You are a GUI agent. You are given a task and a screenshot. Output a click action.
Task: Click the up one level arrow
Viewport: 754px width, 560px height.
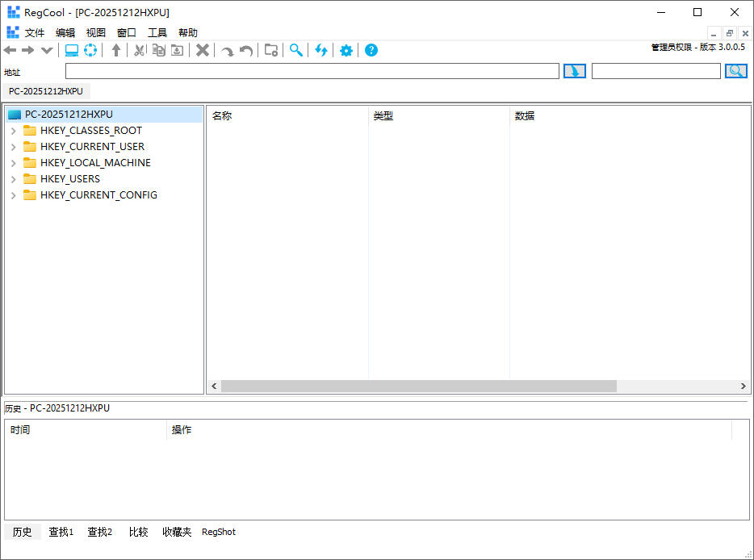[x=116, y=50]
